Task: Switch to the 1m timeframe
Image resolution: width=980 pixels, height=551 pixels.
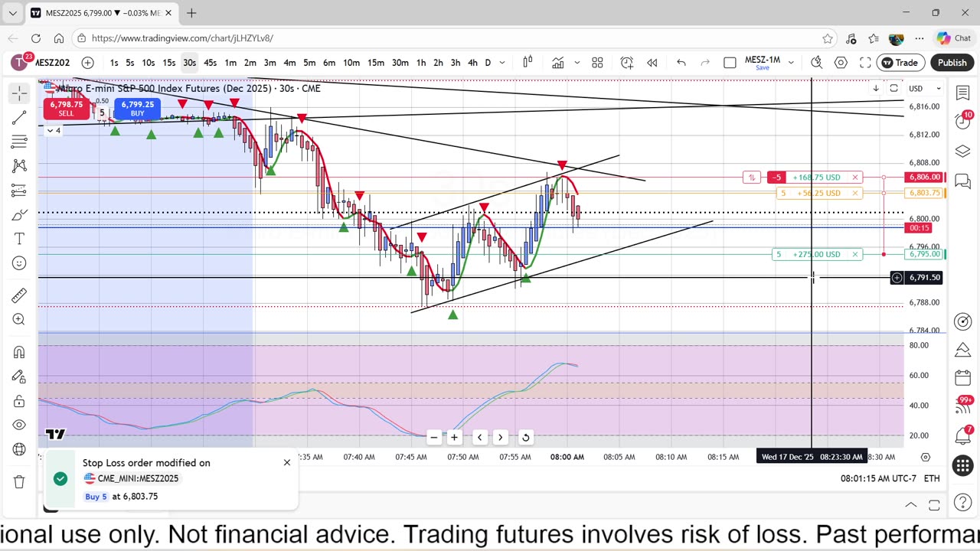Action: pyautogui.click(x=230, y=63)
